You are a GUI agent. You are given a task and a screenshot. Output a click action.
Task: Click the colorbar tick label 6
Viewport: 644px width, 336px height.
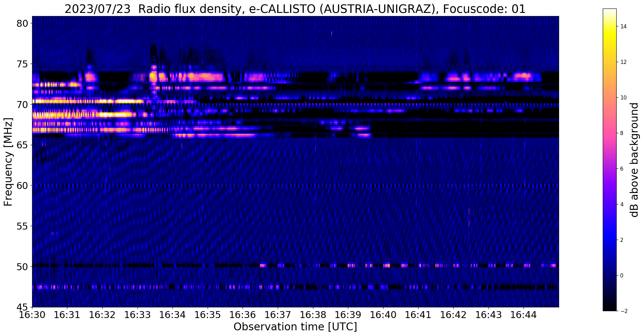(x=621, y=169)
